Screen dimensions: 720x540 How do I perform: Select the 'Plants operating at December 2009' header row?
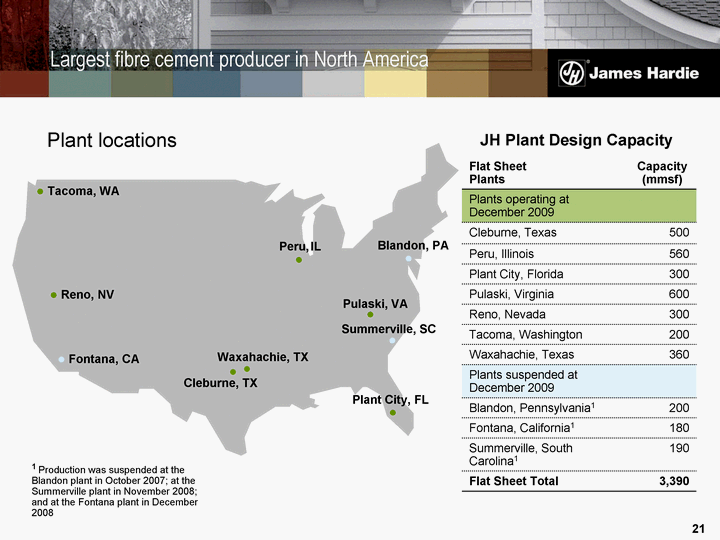(575, 206)
